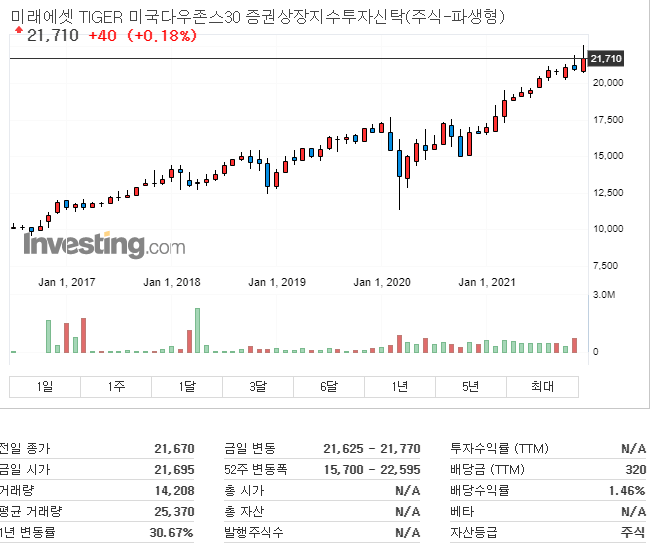Click the 3.0M volume axis label
This screenshot has height=548, width=650.
[604, 295]
